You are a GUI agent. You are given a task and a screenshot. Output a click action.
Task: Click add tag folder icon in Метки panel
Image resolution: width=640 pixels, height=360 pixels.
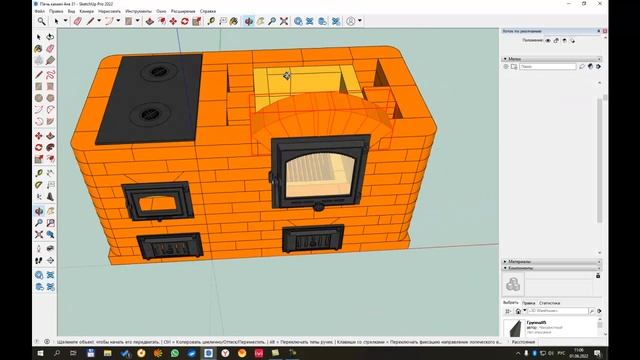pyautogui.click(x=514, y=67)
